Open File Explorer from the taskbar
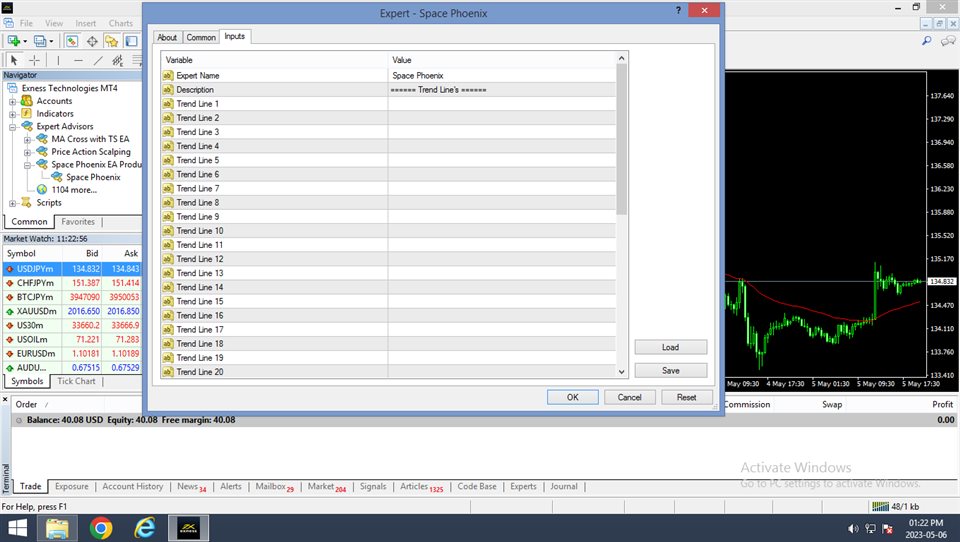This screenshot has height=542, width=960. tap(58, 528)
